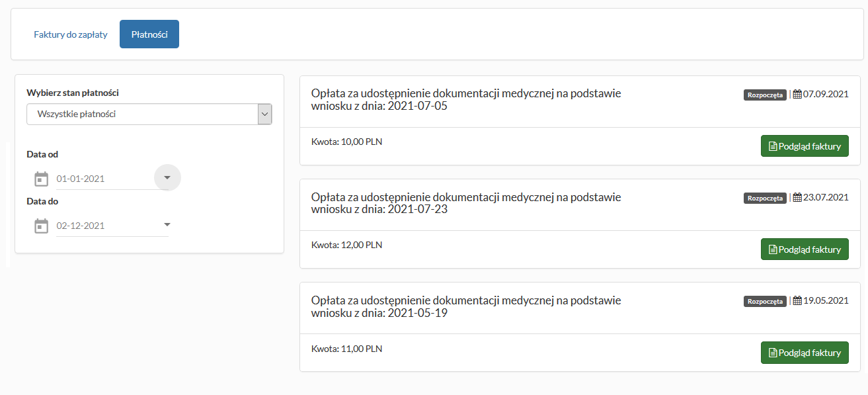Screen dimensions: 868x395
Task: Click the payment title dated 2021-05-19
Action: 465,306
